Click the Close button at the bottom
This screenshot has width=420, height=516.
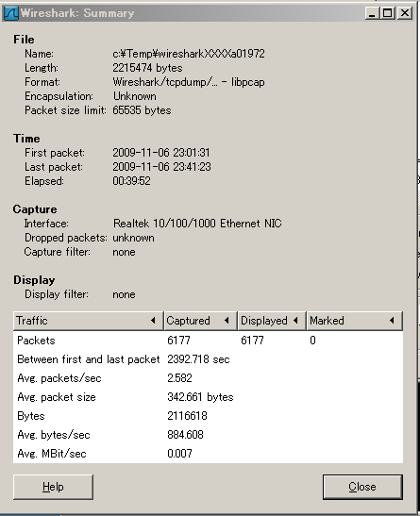pyautogui.click(x=362, y=487)
